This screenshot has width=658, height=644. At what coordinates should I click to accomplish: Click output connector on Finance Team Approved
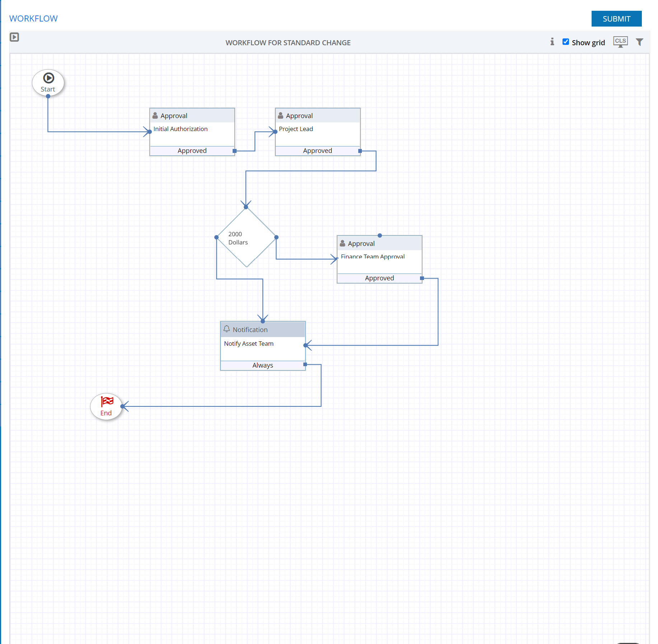point(422,278)
